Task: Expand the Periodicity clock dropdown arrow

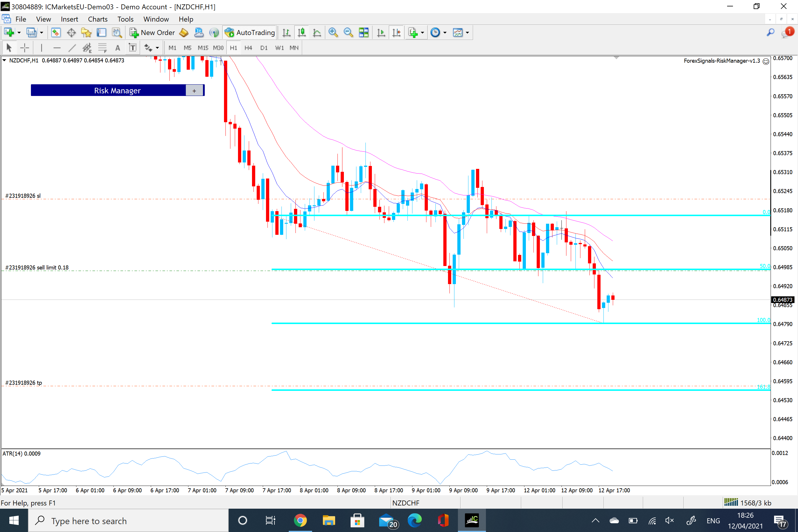Action: pyautogui.click(x=445, y=33)
